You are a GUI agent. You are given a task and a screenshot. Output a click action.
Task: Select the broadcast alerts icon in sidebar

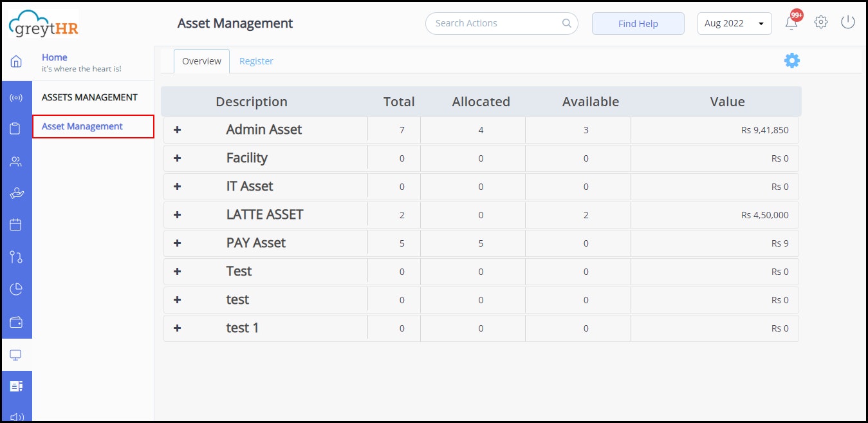tap(16, 97)
